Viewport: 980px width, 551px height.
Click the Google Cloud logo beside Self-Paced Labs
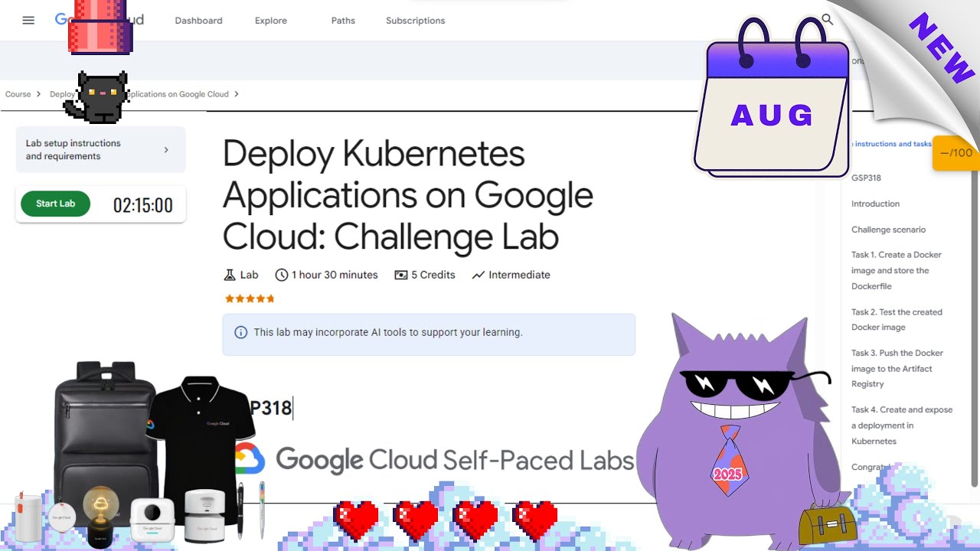[250, 458]
